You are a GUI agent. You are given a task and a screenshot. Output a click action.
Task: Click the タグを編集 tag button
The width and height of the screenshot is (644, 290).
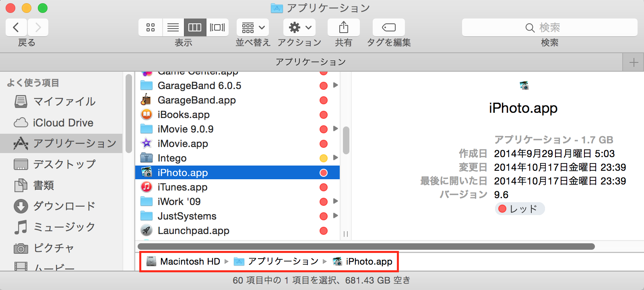(388, 27)
